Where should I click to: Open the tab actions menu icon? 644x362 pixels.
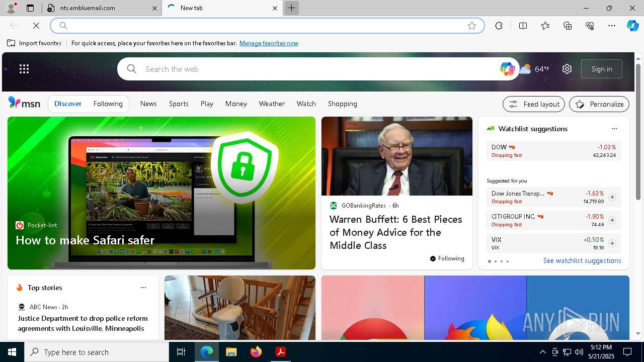click(30, 8)
